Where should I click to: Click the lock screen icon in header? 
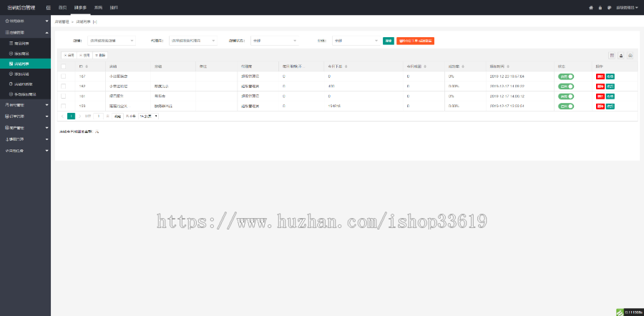click(600, 7)
